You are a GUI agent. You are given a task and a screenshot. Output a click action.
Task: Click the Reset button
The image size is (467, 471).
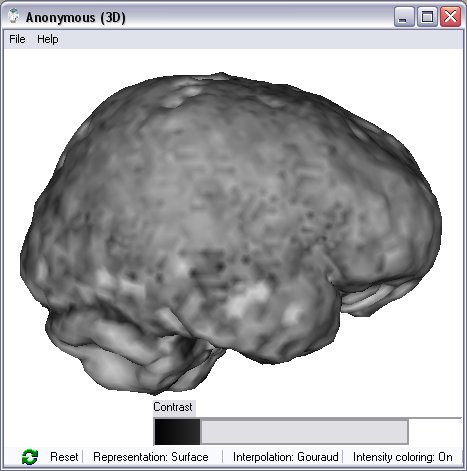point(64,457)
